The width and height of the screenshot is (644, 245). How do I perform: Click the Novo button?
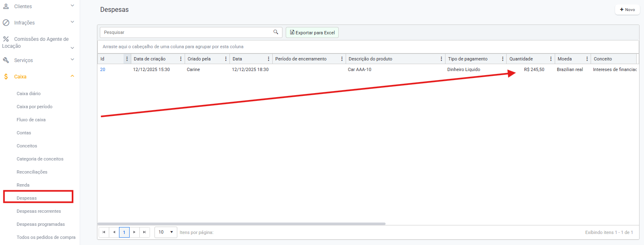point(627,9)
